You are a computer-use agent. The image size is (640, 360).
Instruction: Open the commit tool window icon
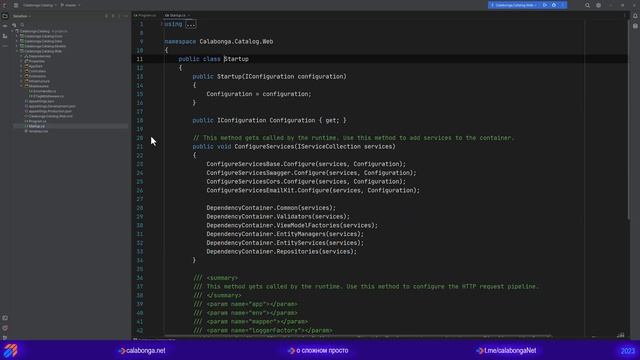click(5, 26)
